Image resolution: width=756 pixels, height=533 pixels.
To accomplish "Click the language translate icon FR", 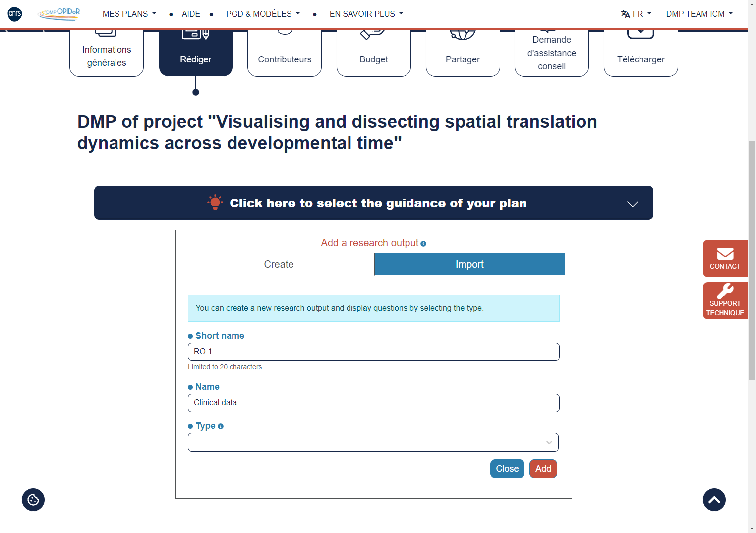I will (x=636, y=14).
